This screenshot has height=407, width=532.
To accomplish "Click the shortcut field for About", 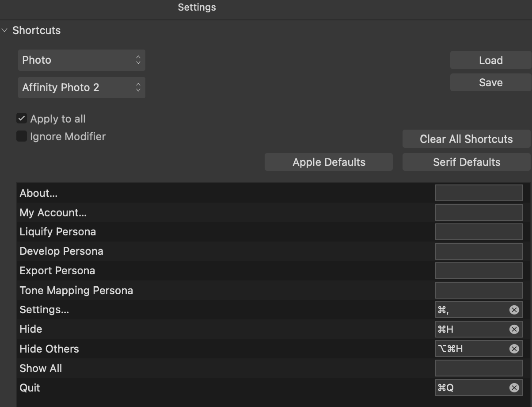I will 479,192.
